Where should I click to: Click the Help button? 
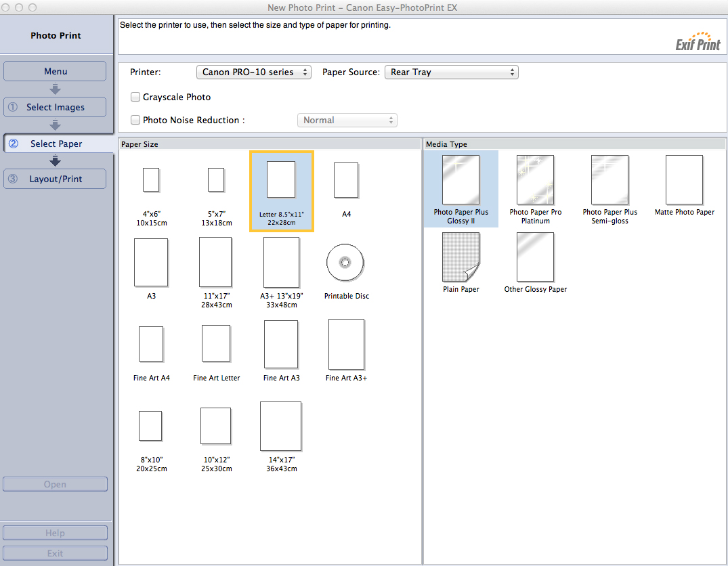pyautogui.click(x=55, y=533)
